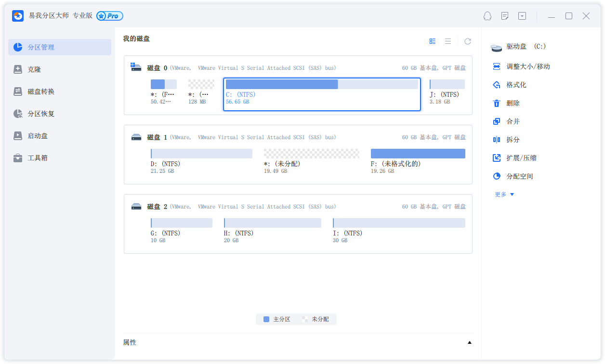605x364 pixels.
Task: Expand the 更多 (More) options
Action: pyautogui.click(x=504, y=195)
